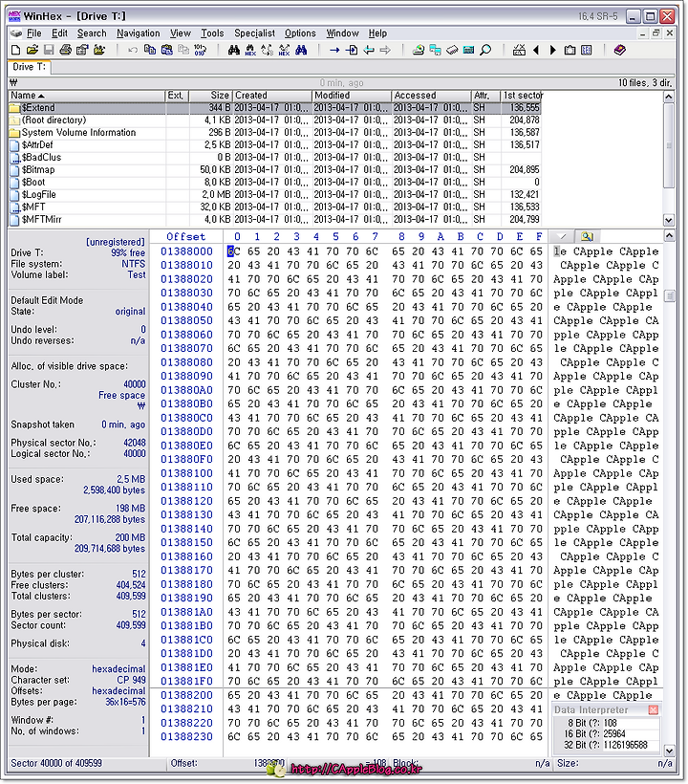Click the Go To Sector arrow icon
688x784 pixels.
(x=352, y=50)
